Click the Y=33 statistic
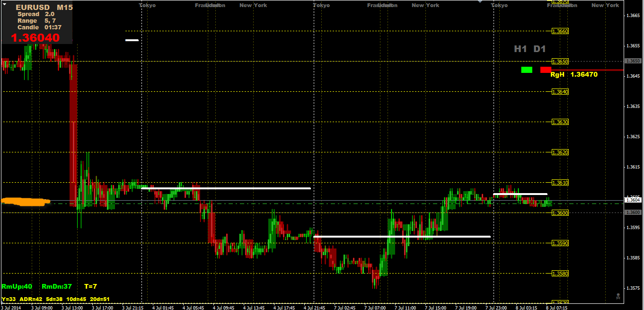This screenshot has width=644, height=310. pyautogui.click(x=9, y=299)
